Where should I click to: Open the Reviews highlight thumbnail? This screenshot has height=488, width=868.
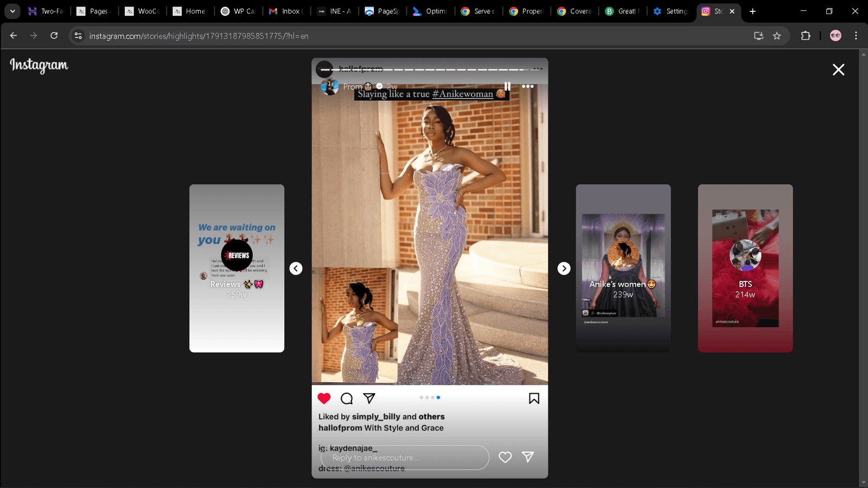tap(237, 268)
